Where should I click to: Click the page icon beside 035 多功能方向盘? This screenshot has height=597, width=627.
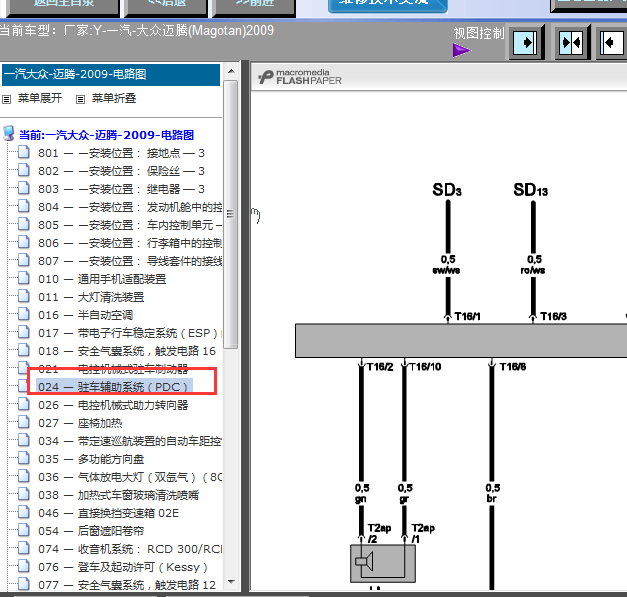pyautogui.click(x=24, y=458)
